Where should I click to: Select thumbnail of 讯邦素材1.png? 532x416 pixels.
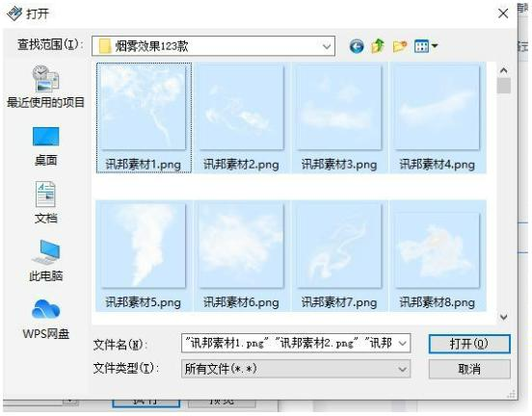pos(144,107)
